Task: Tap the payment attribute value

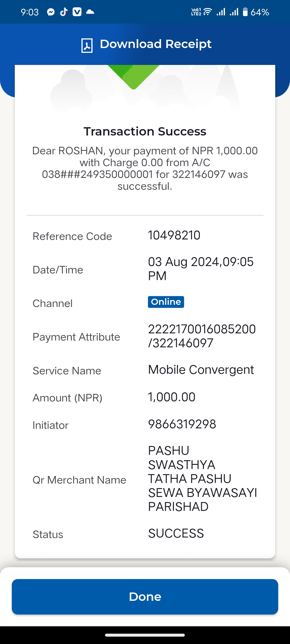Action: pyautogui.click(x=202, y=336)
